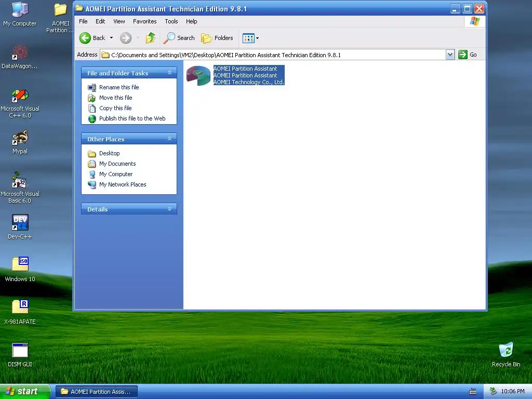The width and height of the screenshot is (532, 399).
Task: Click the Forward arrow icon in toolbar
Action: coord(126,38)
